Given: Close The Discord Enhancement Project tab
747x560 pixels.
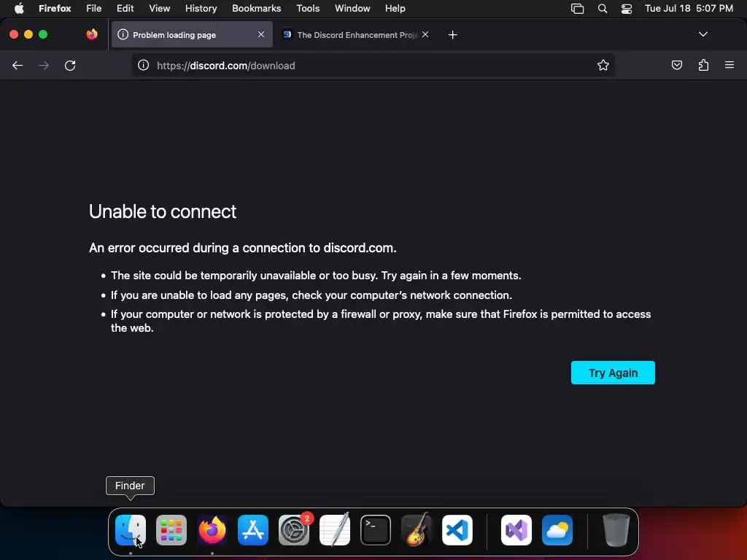Looking at the screenshot, I should (x=425, y=34).
